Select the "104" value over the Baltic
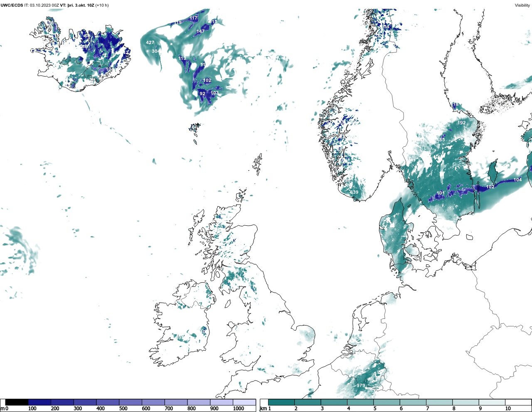The image size is (532, 412). (x=517, y=180)
